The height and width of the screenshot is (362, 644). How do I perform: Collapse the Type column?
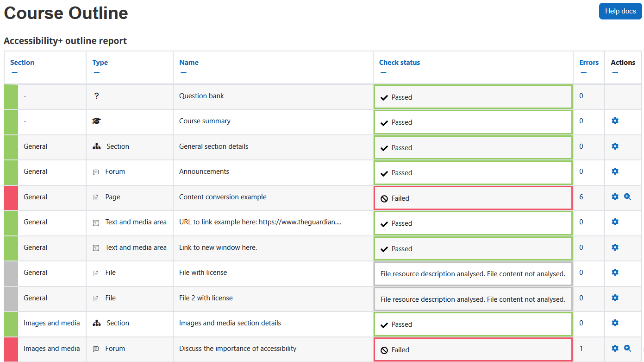click(x=96, y=72)
